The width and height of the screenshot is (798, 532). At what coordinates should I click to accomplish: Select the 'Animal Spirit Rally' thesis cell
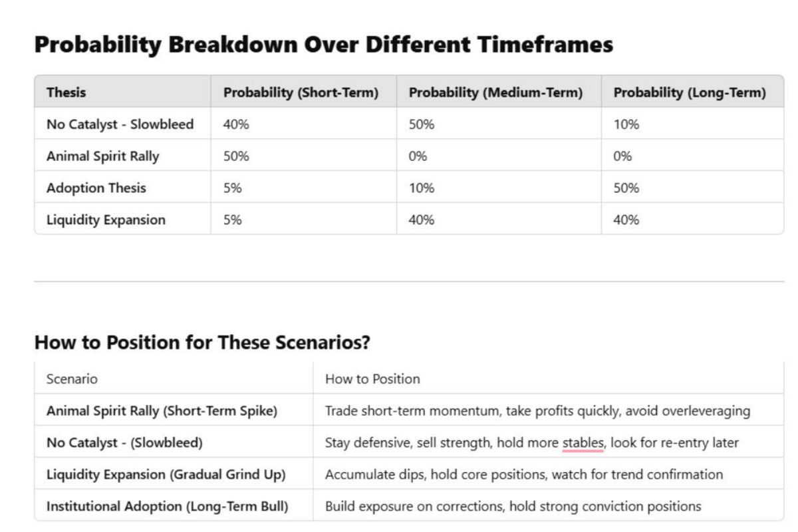point(103,156)
